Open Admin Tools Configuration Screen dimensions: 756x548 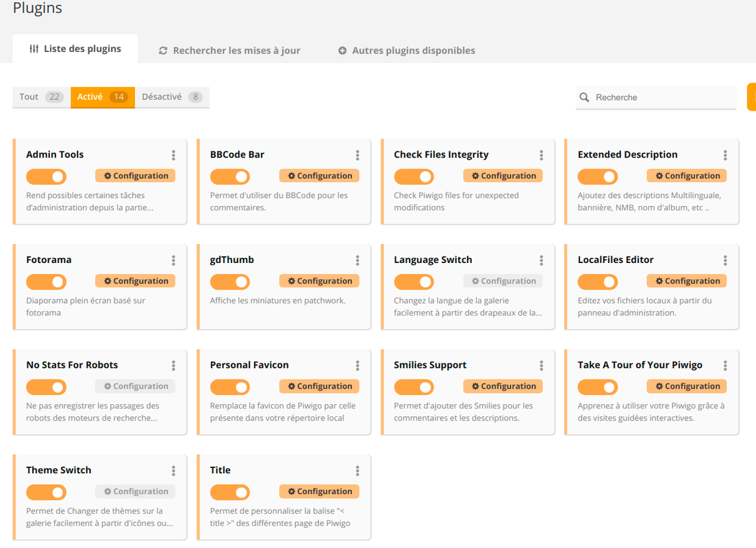136,175
